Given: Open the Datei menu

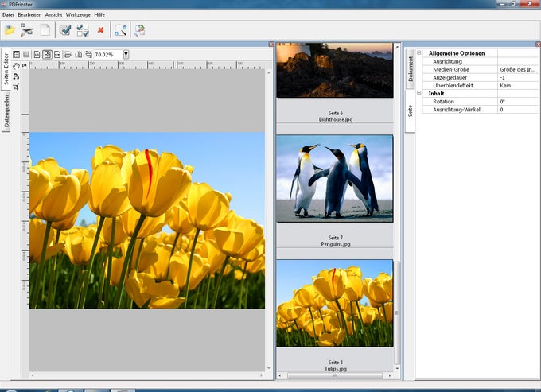Looking at the screenshot, I should [8, 15].
